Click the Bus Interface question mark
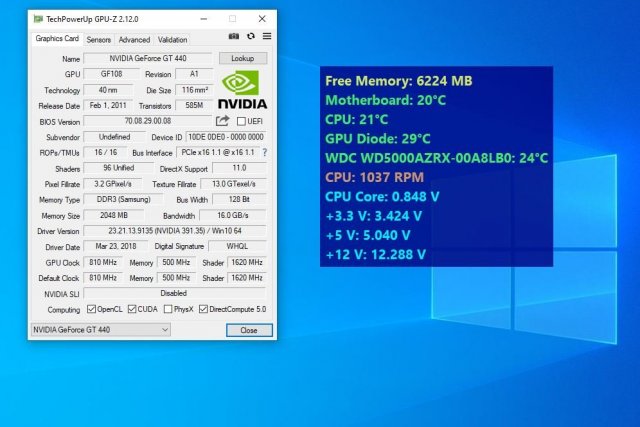This screenshot has width=640, height=427. pos(264,152)
